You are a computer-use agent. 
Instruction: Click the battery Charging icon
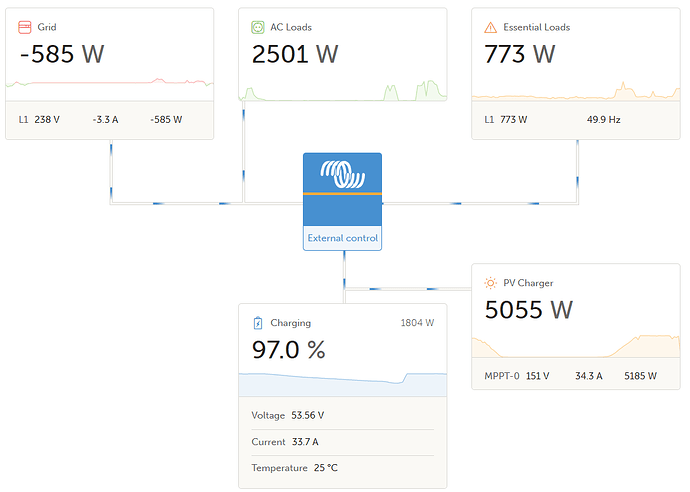tap(257, 323)
